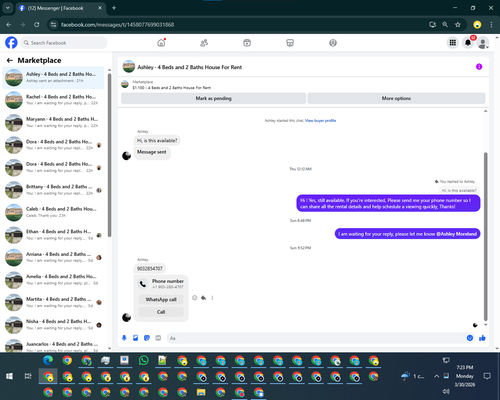Open the Video icon in top navigation

(x=247, y=43)
